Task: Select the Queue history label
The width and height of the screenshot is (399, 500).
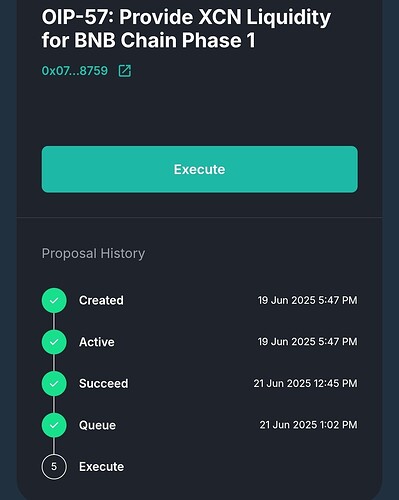Action: [97, 425]
